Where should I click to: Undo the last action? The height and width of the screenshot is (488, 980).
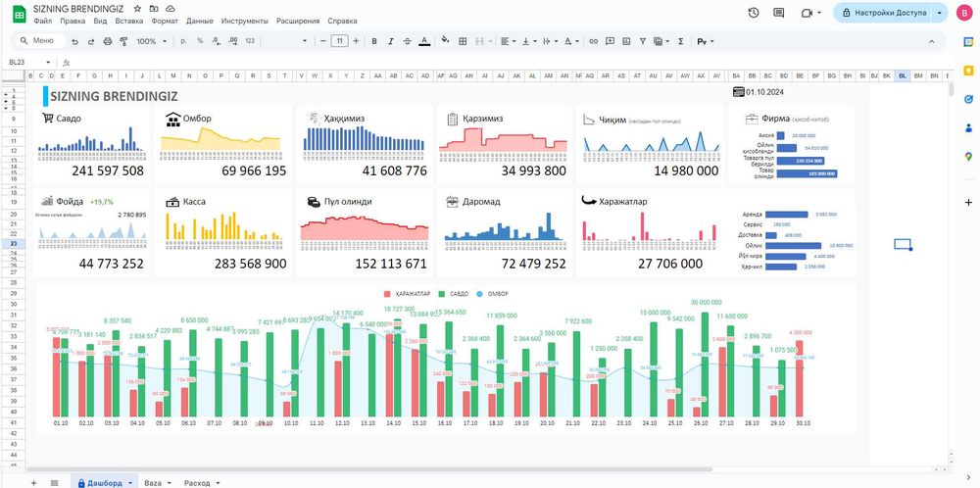(75, 41)
